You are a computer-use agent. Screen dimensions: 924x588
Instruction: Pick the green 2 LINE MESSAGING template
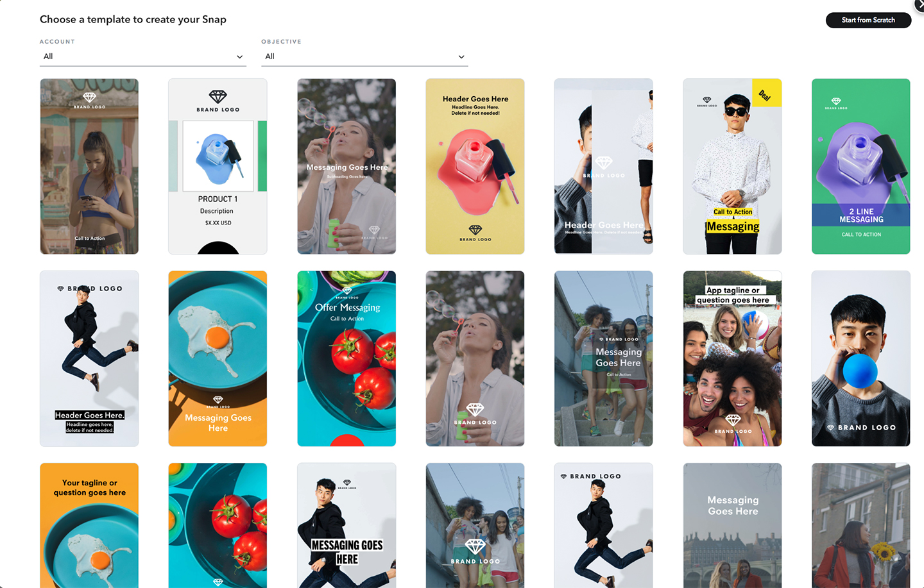[x=860, y=166]
